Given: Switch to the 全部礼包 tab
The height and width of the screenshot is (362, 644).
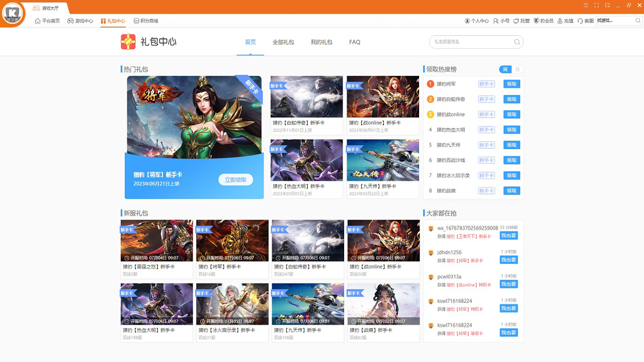Looking at the screenshot, I should point(284,42).
